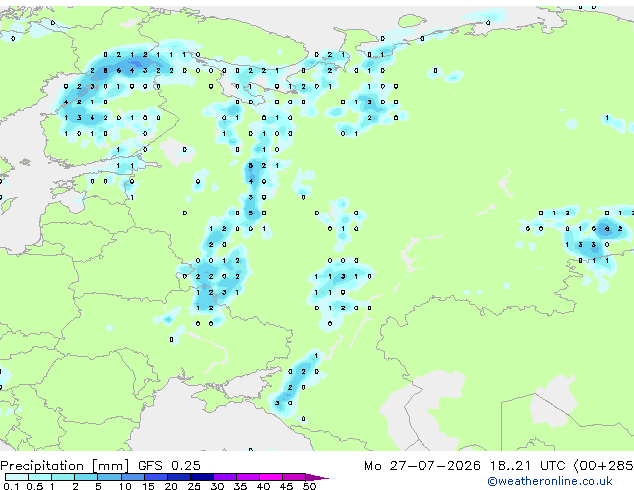This screenshot has height=490, width=634.
Task: Click the legend tick label 0.1
Action: (x=11, y=486)
